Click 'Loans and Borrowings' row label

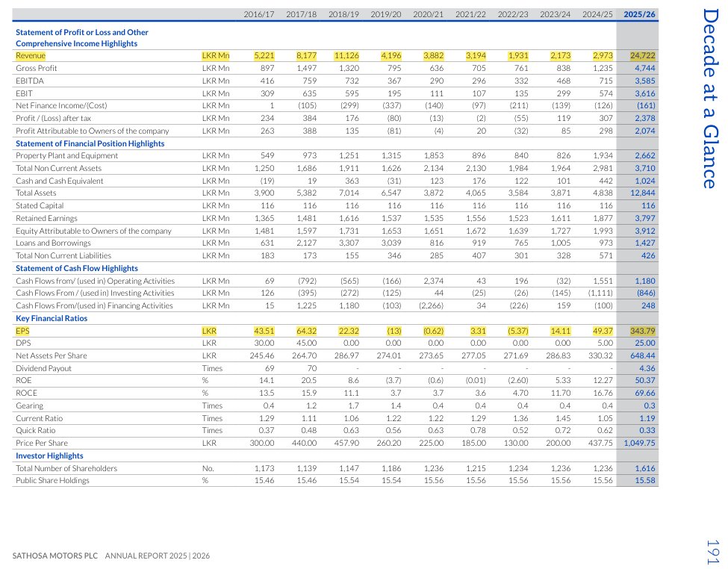click(x=54, y=243)
